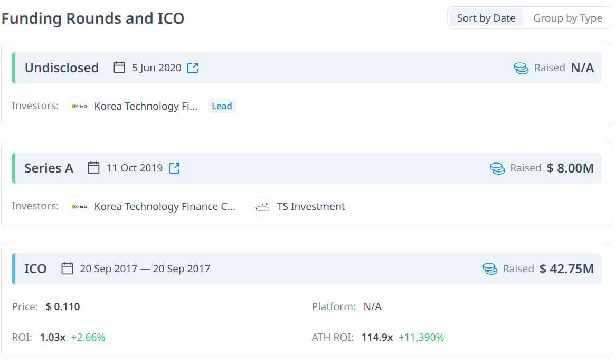Open Korea Technology Finance C... in Series A
The height and width of the screenshot is (364, 615).
(x=165, y=206)
